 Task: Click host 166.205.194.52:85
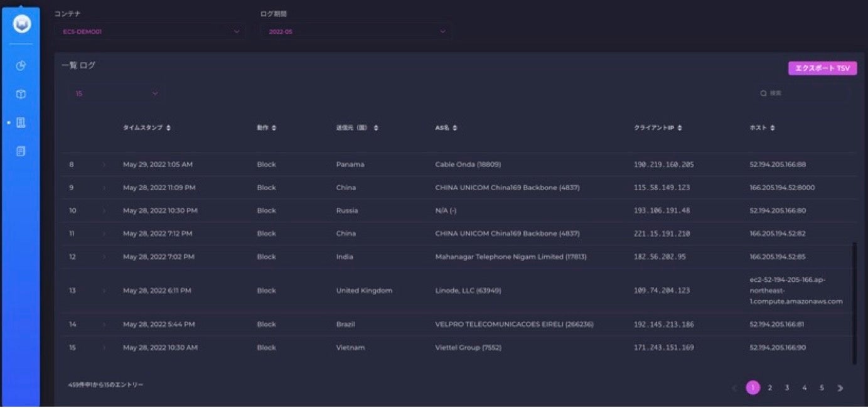tap(778, 257)
